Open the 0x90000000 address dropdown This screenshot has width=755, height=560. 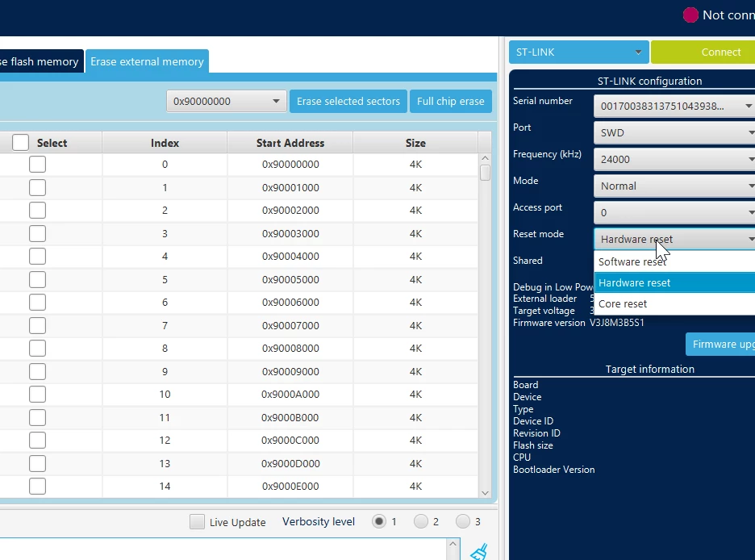[x=227, y=101]
